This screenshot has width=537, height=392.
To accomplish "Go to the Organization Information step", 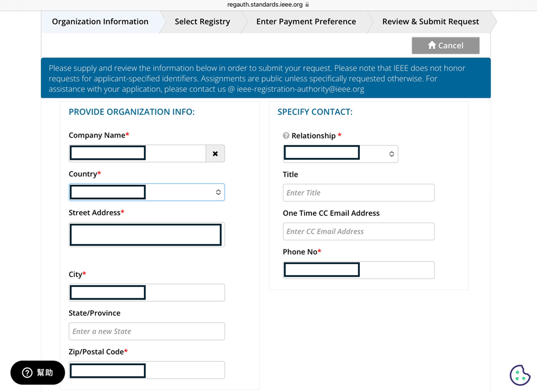I will tap(100, 22).
